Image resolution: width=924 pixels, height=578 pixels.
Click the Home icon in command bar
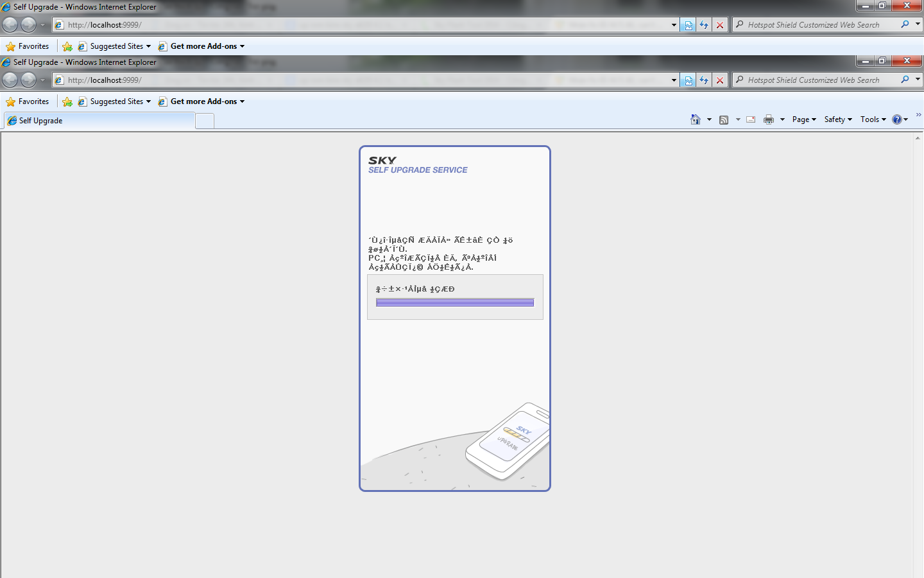point(696,119)
